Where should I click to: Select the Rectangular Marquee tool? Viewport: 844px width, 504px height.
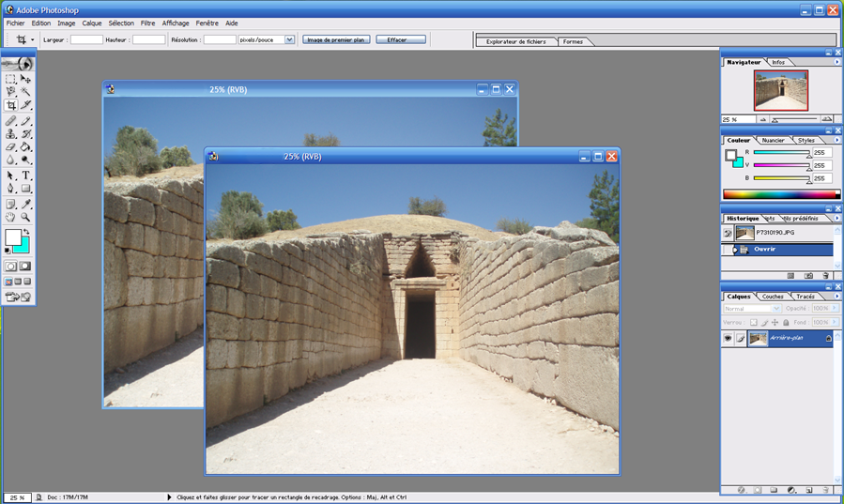[x=11, y=79]
